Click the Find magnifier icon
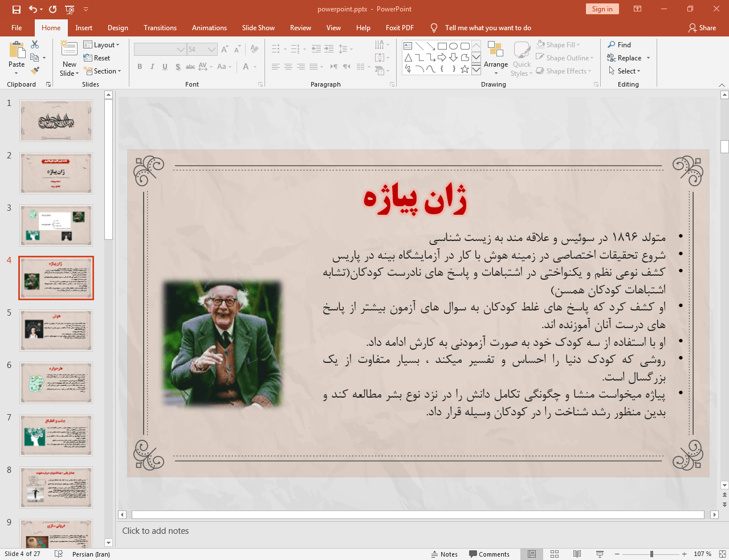The width and height of the screenshot is (729, 560). pyautogui.click(x=612, y=45)
